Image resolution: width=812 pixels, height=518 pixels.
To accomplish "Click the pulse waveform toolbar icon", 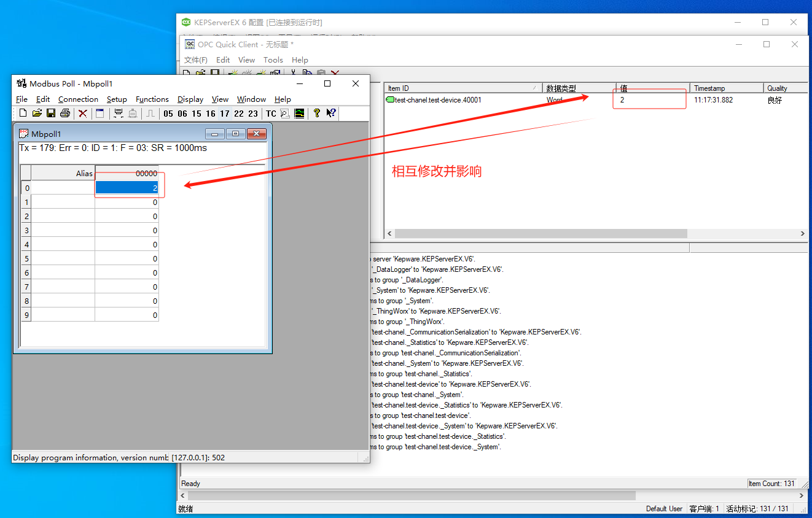I will click(x=150, y=114).
